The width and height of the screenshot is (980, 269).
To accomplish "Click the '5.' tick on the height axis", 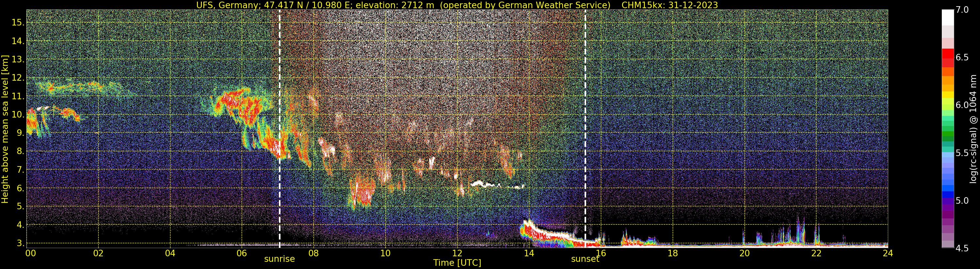I will coord(21,207).
